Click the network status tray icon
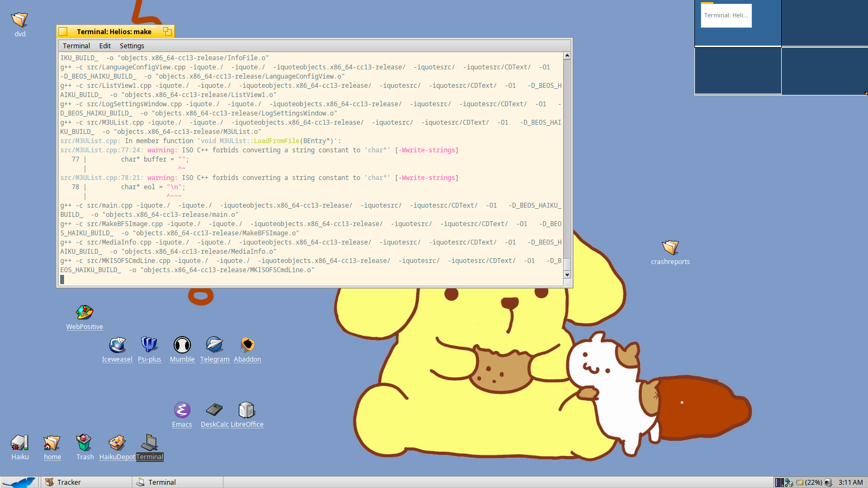 (789, 483)
